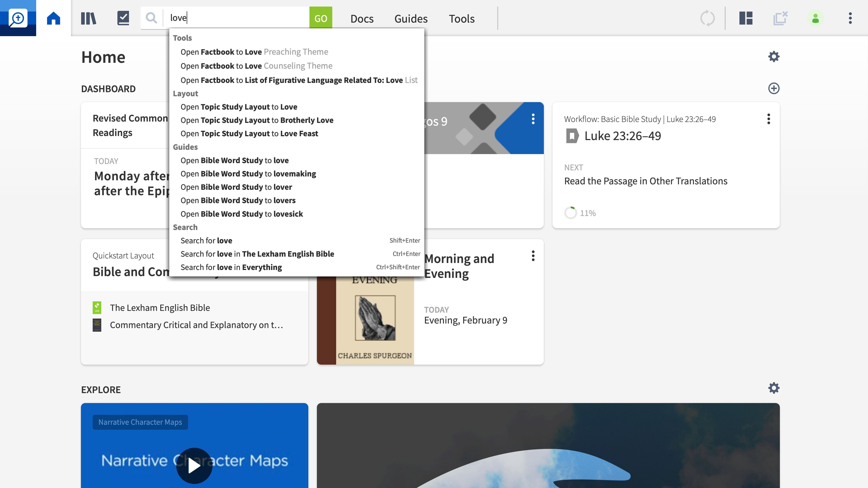
Task: Click the 11% workflow progress indicator
Action: [x=580, y=213]
